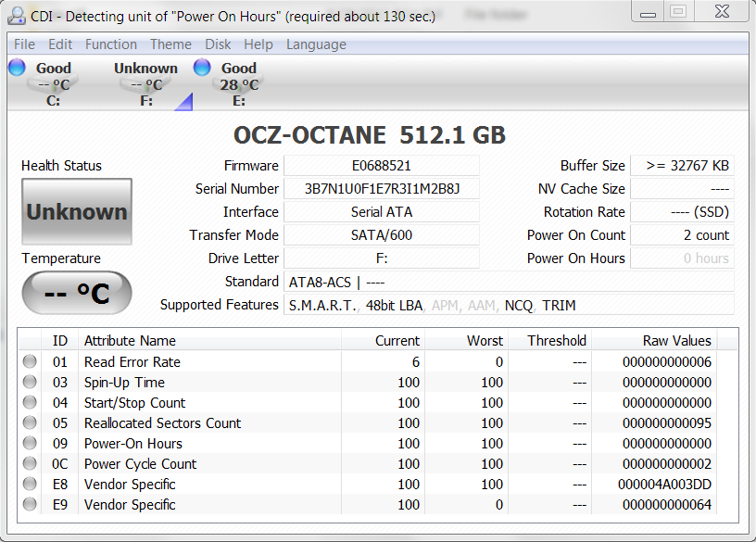756x542 pixels.
Task: Open the Function menu
Action: coord(110,44)
